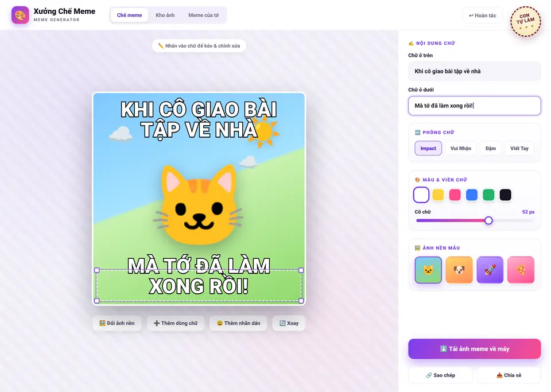
Task: Click the Thêm nhãn dán sticker button
Action: [238, 323]
